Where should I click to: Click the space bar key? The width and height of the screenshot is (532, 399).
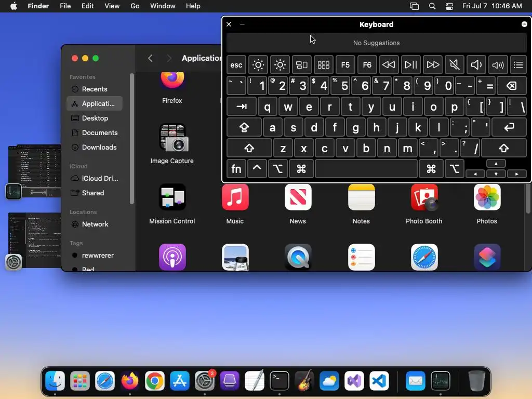point(366,169)
